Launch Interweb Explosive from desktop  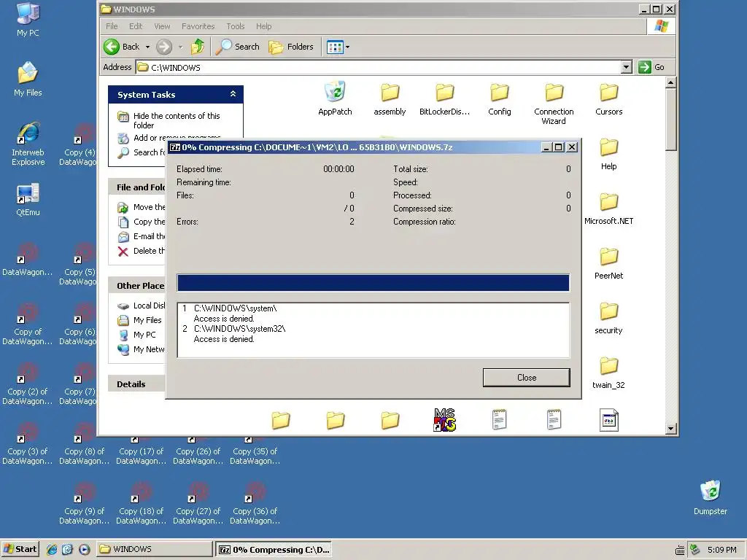(x=28, y=144)
